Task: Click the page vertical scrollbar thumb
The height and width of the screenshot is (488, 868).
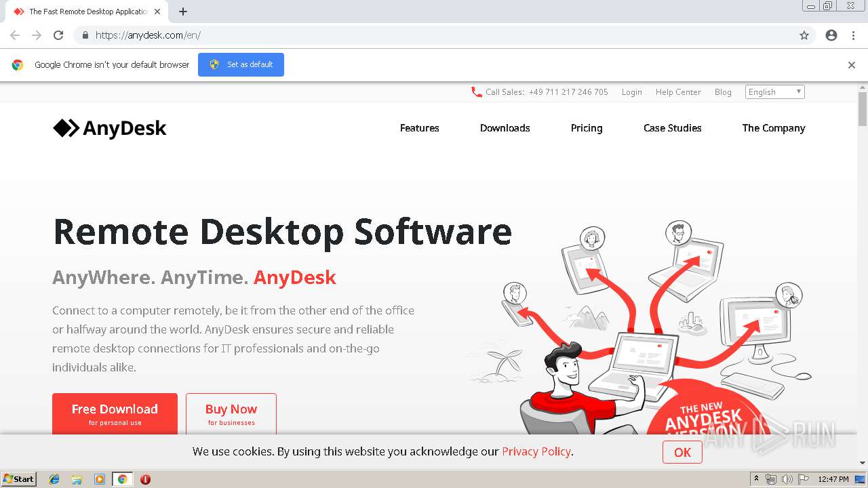Action: click(863, 108)
